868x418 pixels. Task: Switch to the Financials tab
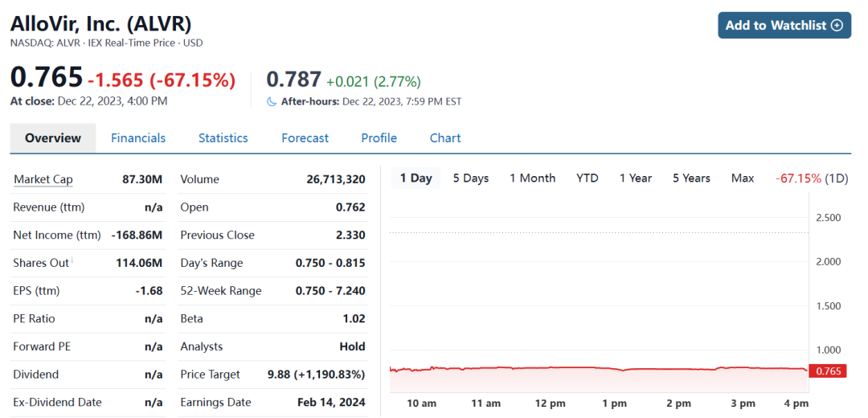[x=138, y=138]
